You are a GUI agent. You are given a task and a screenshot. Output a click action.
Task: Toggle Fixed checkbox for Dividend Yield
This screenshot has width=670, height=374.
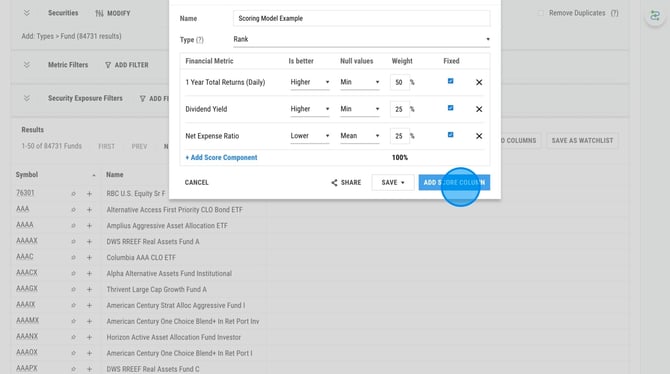(x=450, y=108)
